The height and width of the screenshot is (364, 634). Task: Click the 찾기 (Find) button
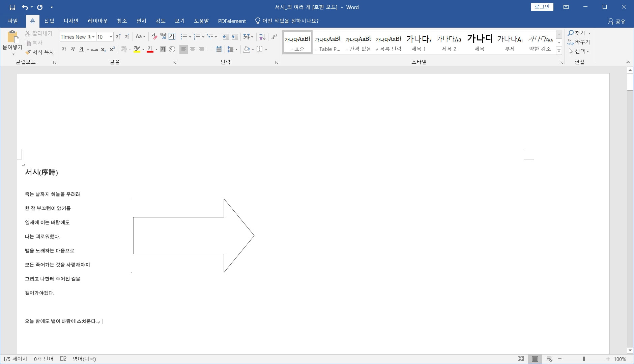[576, 33]
